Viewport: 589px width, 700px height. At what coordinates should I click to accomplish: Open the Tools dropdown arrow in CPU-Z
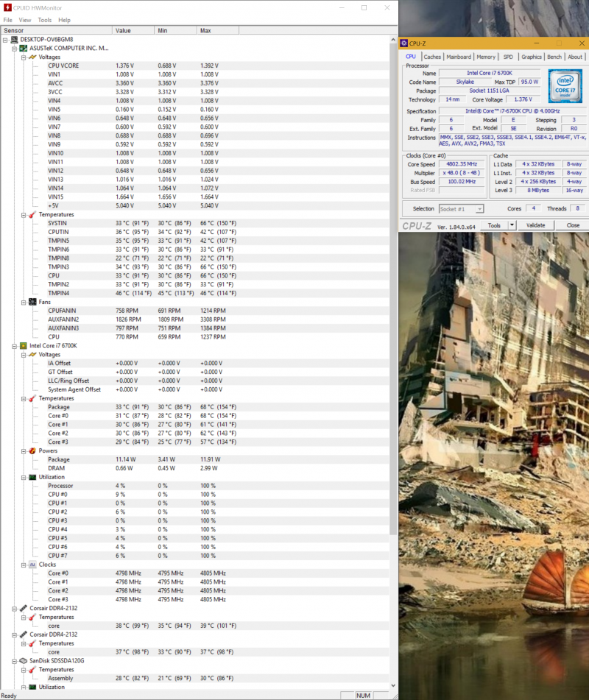coord(512,225)
